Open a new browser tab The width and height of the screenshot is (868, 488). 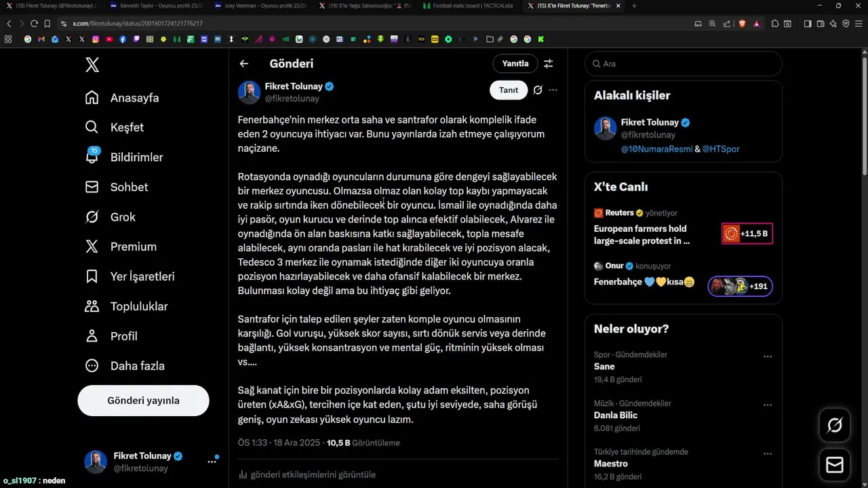634,5
